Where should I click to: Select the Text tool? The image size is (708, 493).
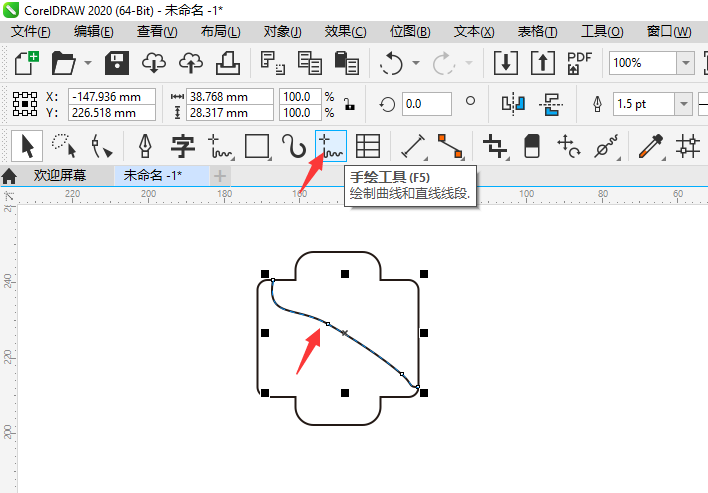tap(182, 147)
